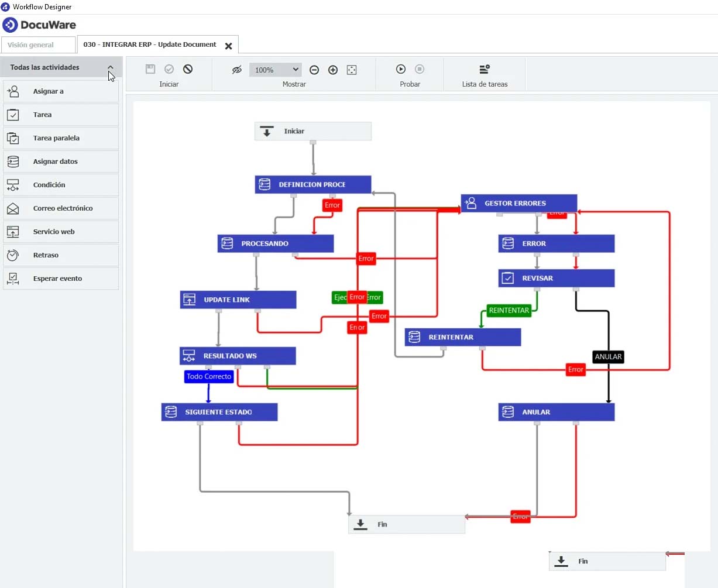Click the fit-to-screen zoom button
718x588 pixels.
coord(352,69)
